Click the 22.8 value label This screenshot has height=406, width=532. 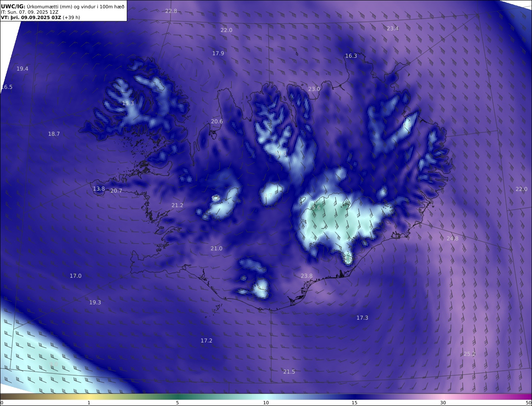pos(171,11)
